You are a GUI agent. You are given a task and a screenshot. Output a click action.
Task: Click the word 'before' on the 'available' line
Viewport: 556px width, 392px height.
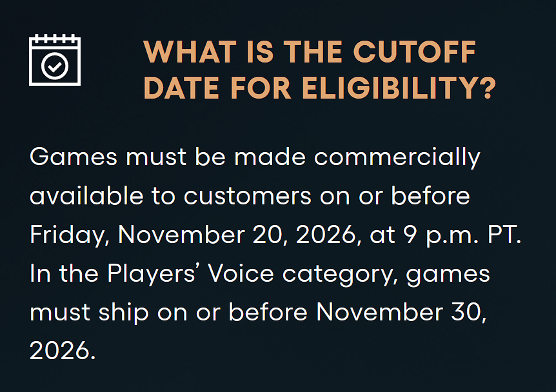(430, 195)
